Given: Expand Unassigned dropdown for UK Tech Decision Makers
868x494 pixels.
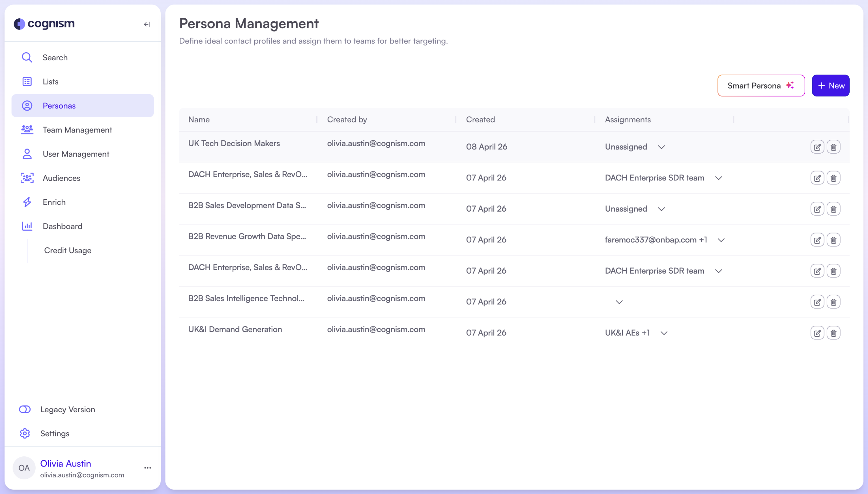Looking at the screenshot, I should (x=661, y=147).
